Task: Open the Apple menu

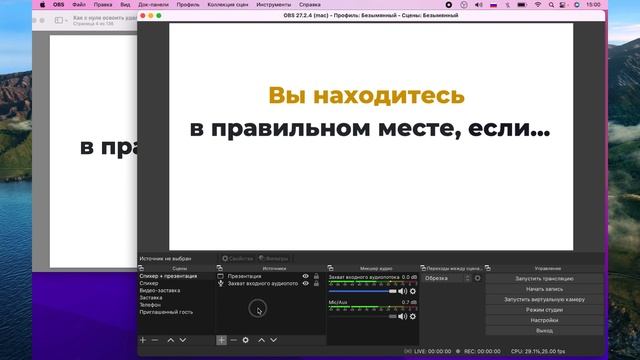Action: [x=42, y=5]
